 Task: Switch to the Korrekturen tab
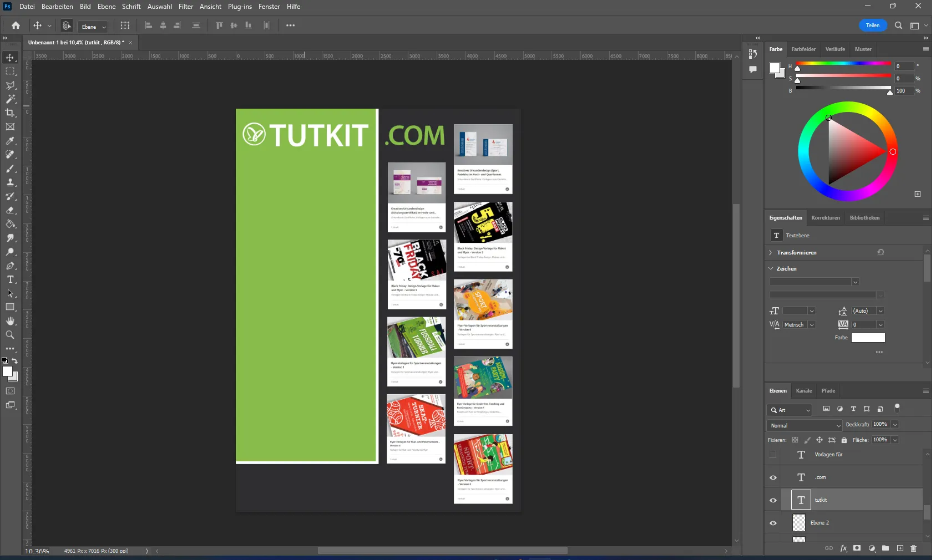[x=826, y=218]
